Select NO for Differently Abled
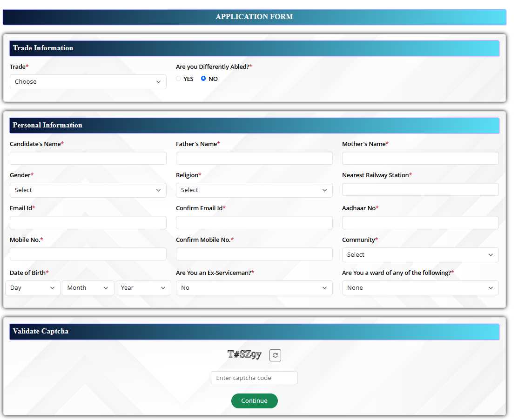The width and height of the screenshot is (518, 420). pos(203,79)
